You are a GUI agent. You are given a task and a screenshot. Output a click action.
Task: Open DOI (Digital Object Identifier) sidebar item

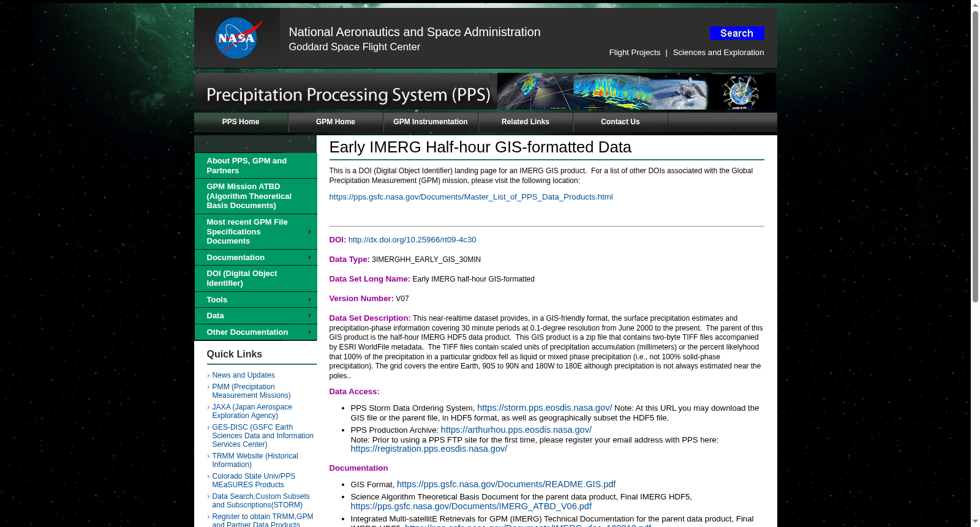pos(255,278)
